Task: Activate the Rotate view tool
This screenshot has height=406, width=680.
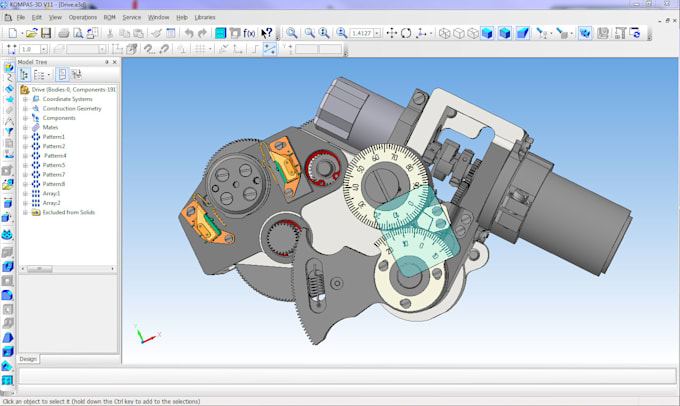Action: (x=406, y=33)
